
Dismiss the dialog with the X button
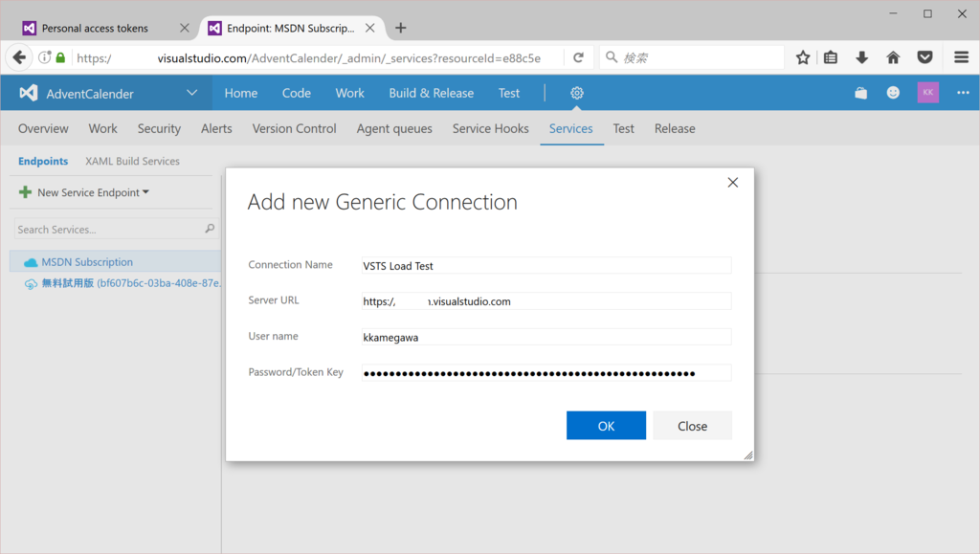click(x=733, y=183)
